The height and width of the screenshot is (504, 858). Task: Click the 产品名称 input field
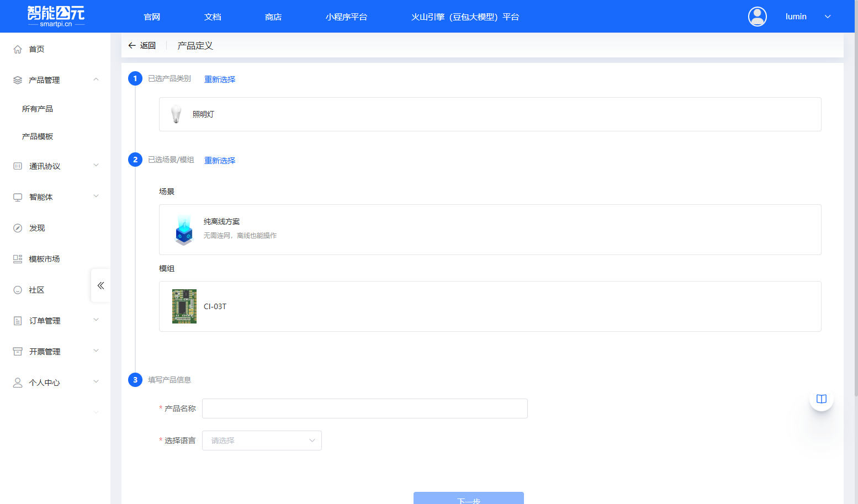pyautogui.click(x=364, y=408)
